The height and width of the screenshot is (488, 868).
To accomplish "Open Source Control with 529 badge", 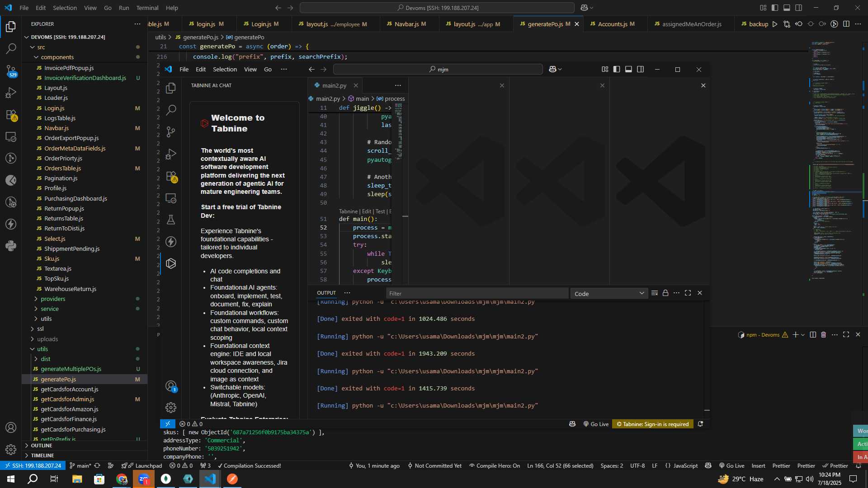I will point(11,70).
